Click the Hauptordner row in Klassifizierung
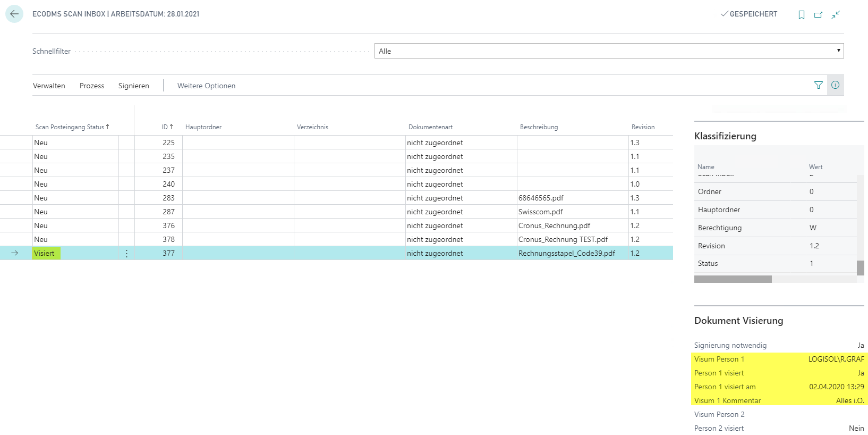This screenshot has height=435, width=868. [x=776, y=210]
